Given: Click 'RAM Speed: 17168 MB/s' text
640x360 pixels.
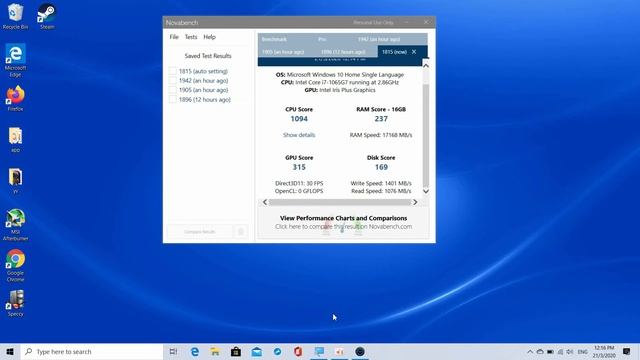Looking at the screenshot, I should (x=381, y=135).
